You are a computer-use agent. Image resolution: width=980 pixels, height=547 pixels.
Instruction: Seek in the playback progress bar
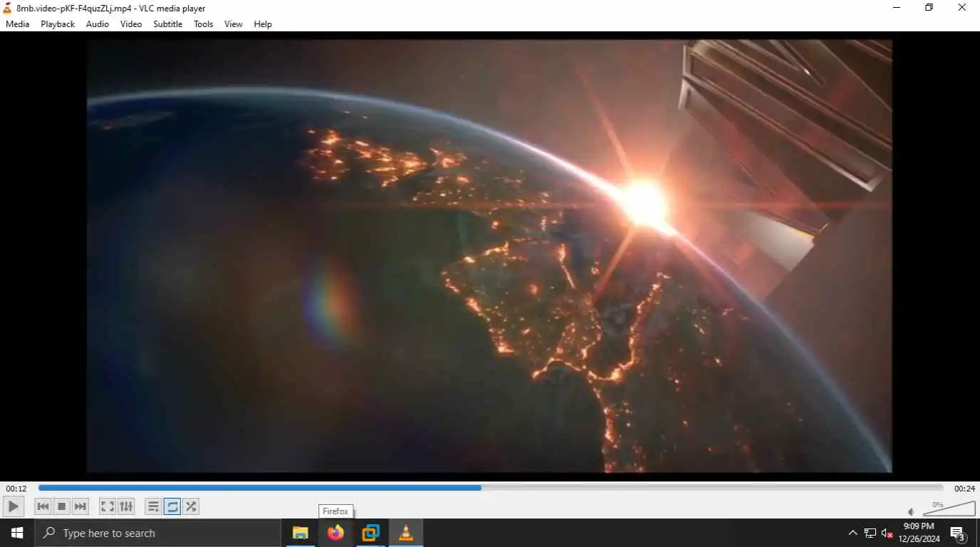(x=491, y=488)
